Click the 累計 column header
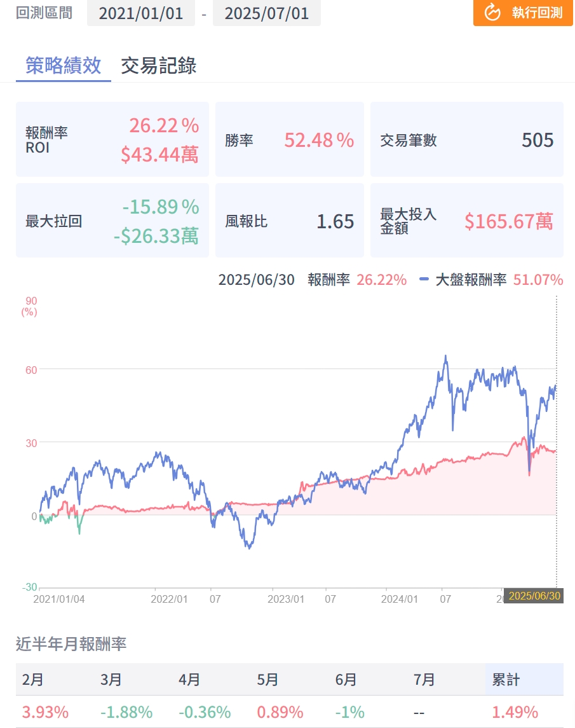 (x=506, y=680)
